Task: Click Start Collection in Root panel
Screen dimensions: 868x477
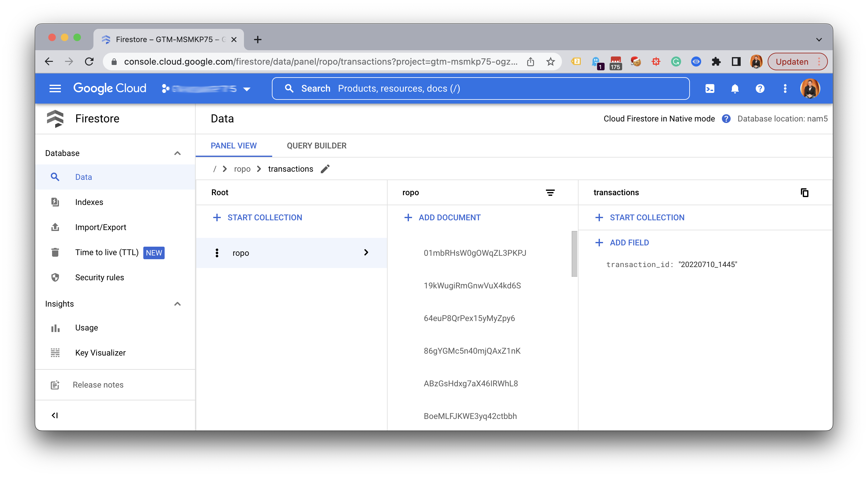Action: 257,217
